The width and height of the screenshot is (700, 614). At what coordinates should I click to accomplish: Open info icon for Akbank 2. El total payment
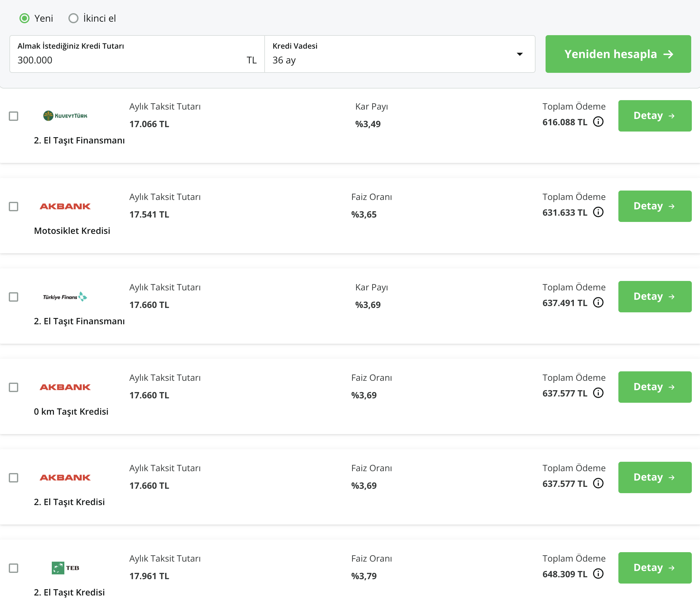pyautogui.click(x=598, y=483)
